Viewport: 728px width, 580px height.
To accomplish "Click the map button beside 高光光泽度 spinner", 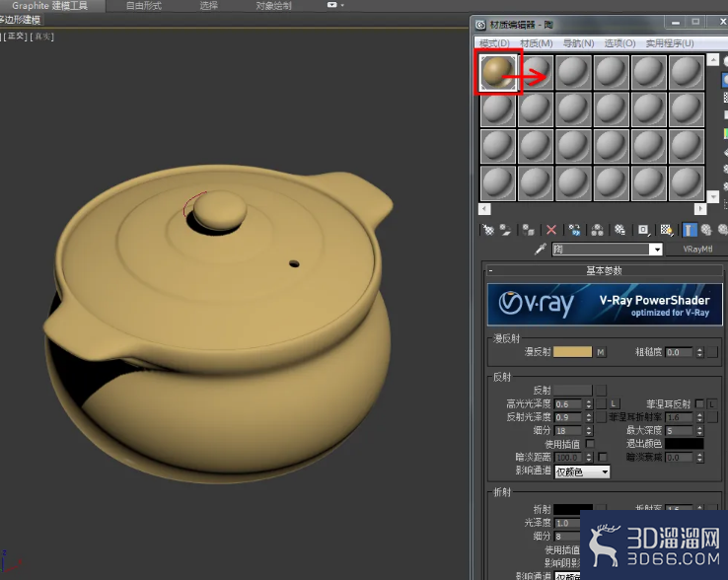I will pyautogui.click(x=602, y=404).
